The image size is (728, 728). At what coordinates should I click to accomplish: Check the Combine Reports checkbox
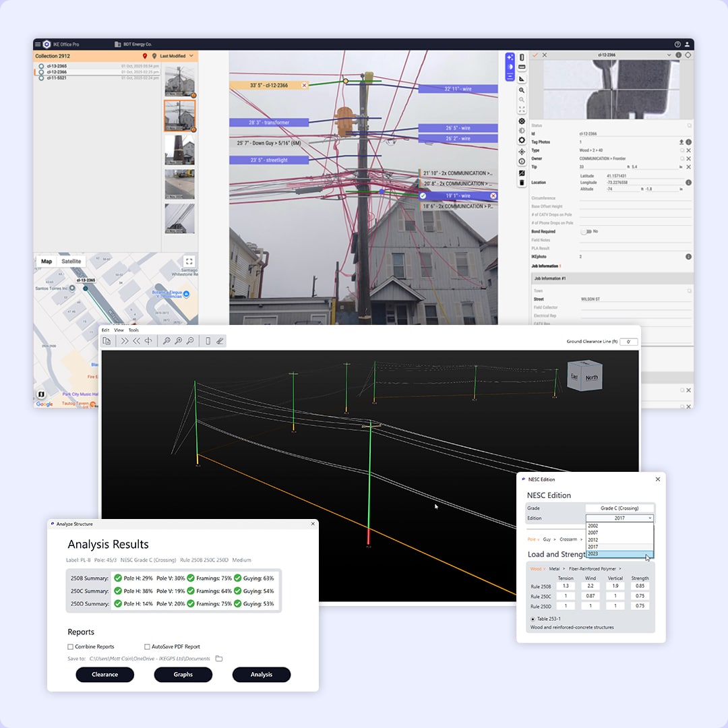coord(70,646)
